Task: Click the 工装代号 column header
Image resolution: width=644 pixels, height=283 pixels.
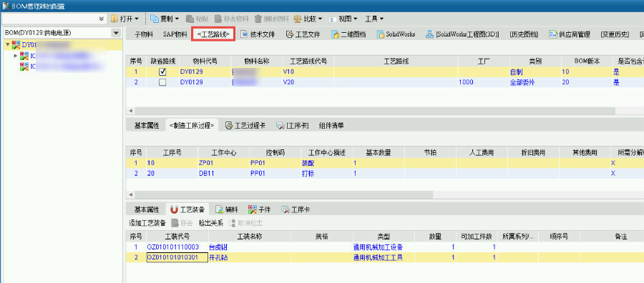Action: click(177, 237)
